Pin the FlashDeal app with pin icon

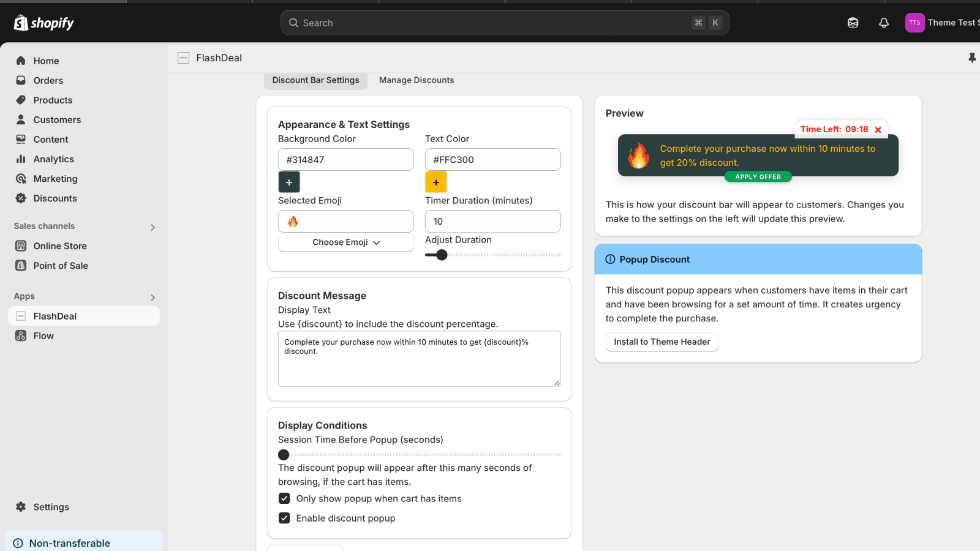point(971,58)
